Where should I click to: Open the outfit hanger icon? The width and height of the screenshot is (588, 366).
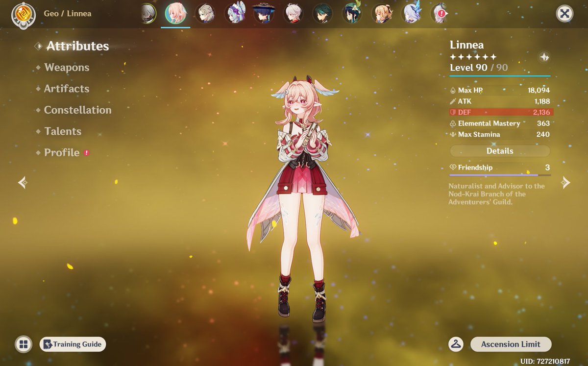(456, 344)
